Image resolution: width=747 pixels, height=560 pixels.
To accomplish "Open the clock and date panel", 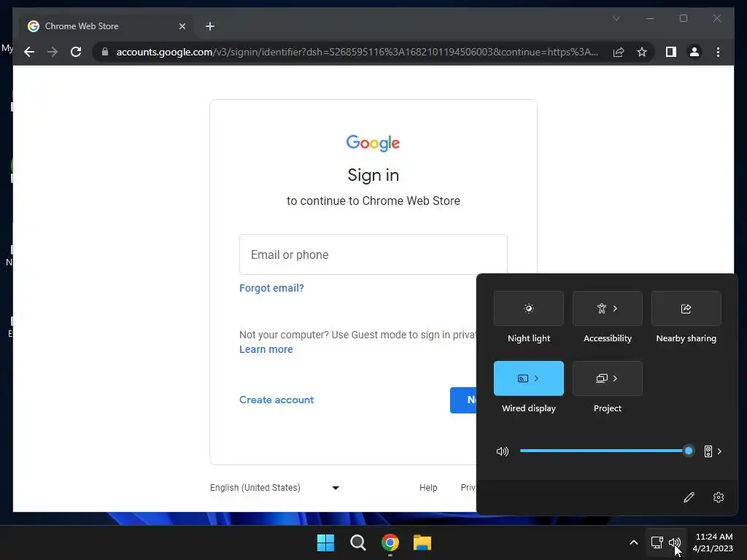I will click(713, 542).
